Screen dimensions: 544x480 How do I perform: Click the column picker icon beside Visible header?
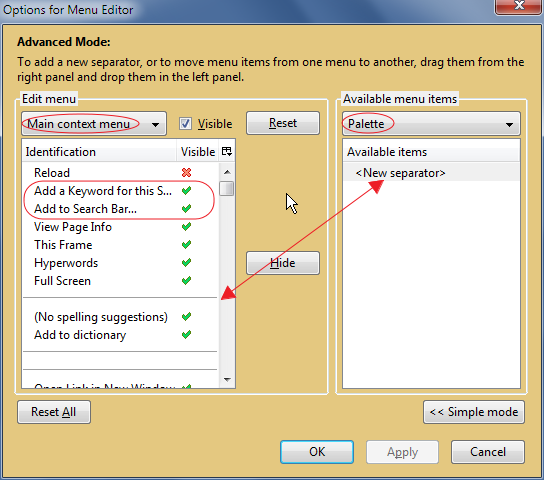tap(227, 152)
